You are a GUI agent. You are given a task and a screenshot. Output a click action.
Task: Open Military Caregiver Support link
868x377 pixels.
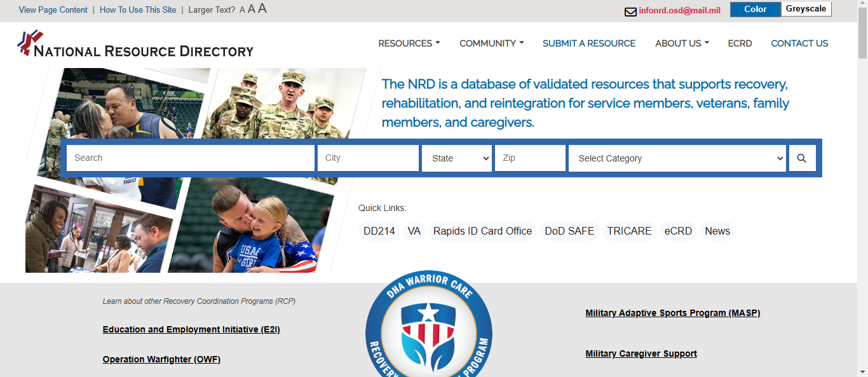pos(641,354)
